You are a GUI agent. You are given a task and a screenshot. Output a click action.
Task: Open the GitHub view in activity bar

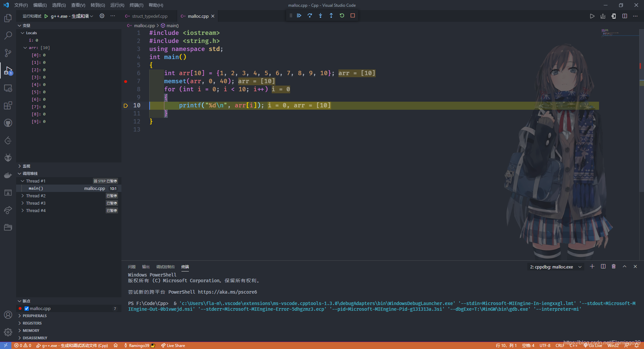pos(8,123)
